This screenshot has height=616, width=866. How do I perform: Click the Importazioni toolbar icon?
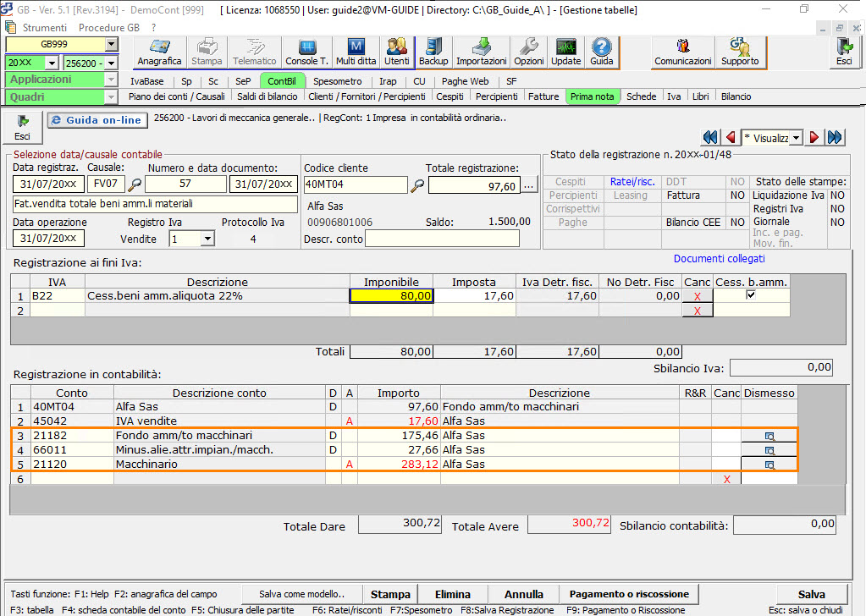[x=481, y=52]
